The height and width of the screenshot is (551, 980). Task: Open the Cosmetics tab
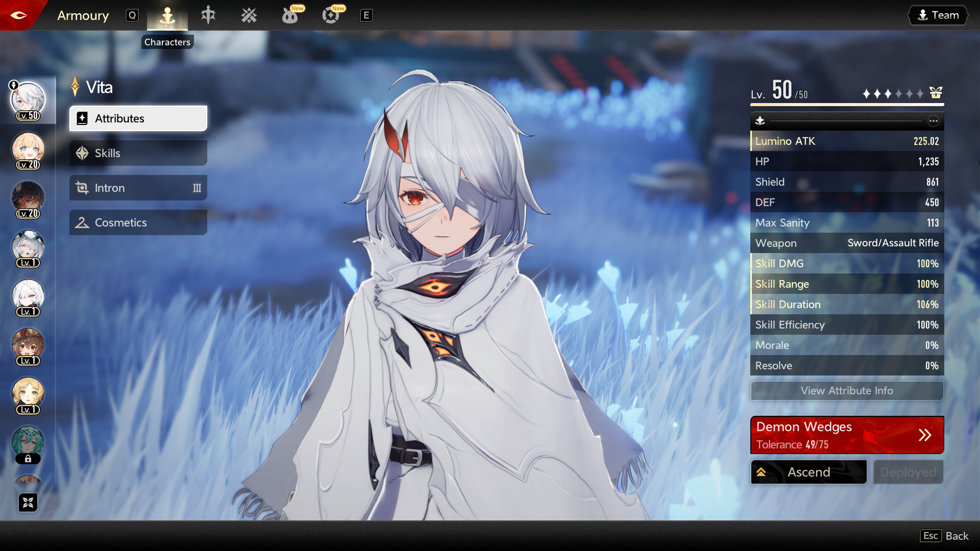tap(138, 222)
